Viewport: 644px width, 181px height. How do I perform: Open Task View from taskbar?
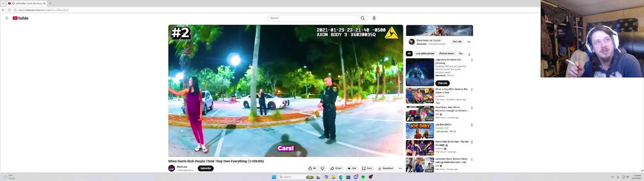coord(318,177)
